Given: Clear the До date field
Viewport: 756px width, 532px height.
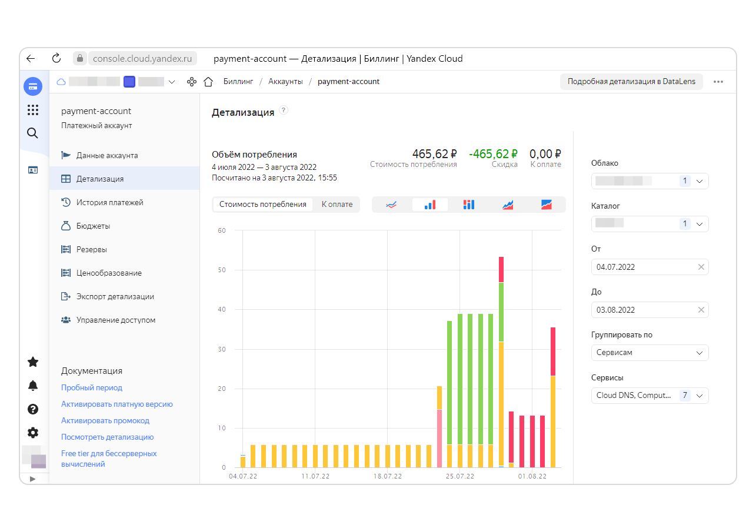Looking at the screenshot, I should point(701,310).
